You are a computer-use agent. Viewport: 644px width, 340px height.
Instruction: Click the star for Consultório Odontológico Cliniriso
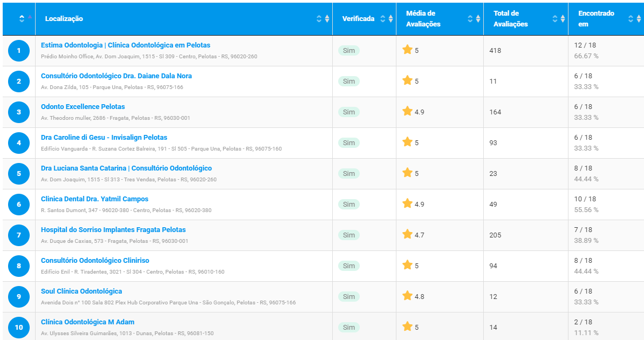(407, 265)
